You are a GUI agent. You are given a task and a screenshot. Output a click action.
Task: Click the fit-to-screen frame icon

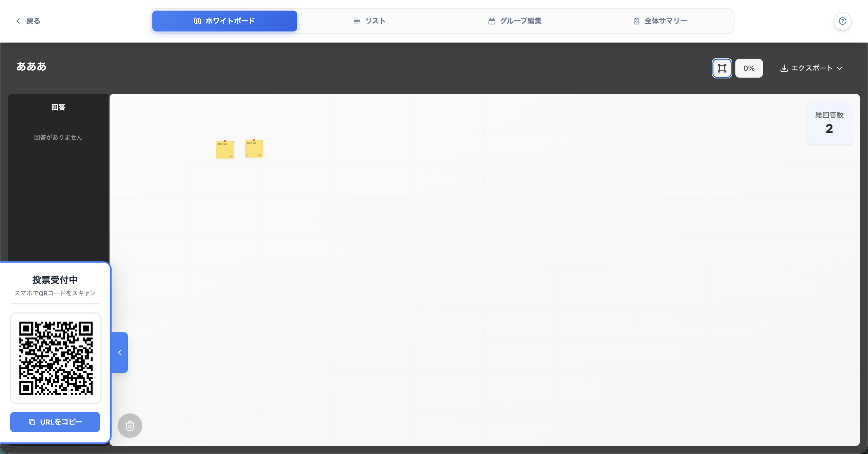tap(722, 68)
